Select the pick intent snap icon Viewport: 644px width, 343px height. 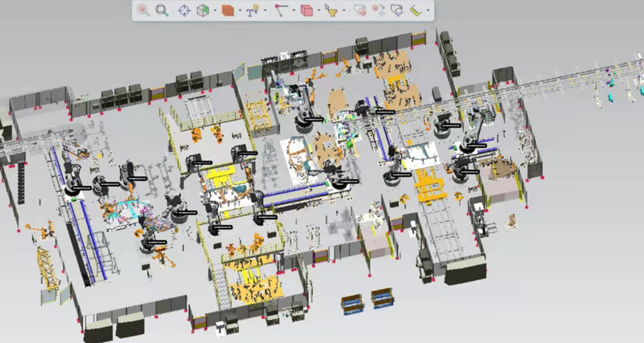coord(281,10)
